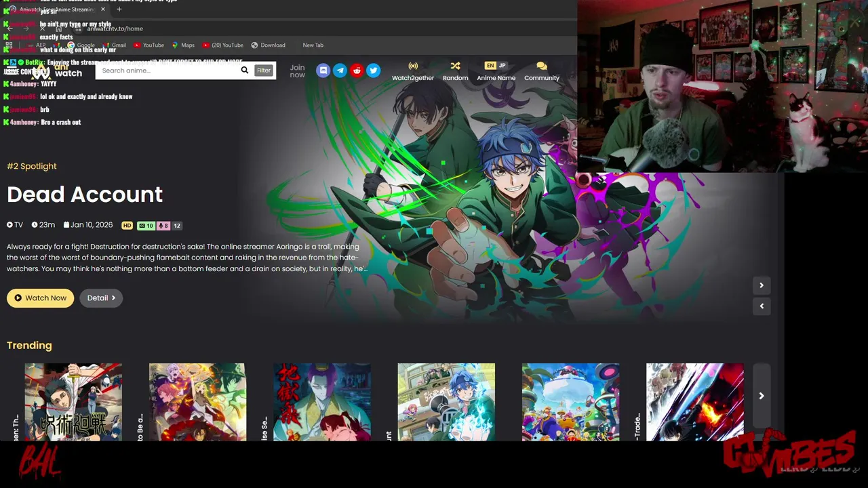Open the Google bookmark
The width and height of the screenshot is (868, 488).
tap(81, 45)
